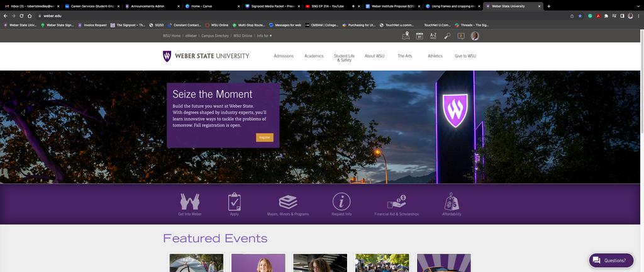Click the eWeber link
This screenshot has height=272, width=644.
pos(191,36)
